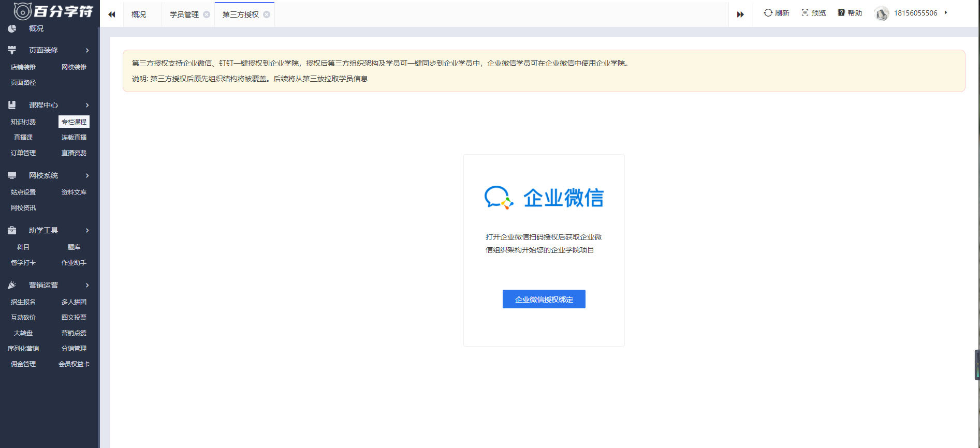Click the 课程中心 book icon
The height and width of the screenshot is (448, 980).
(x=12, y=105)
